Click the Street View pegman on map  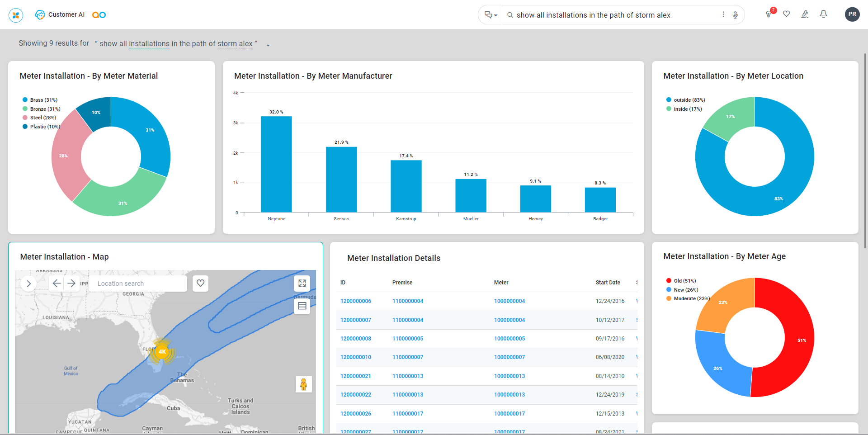tap(303, 384)
